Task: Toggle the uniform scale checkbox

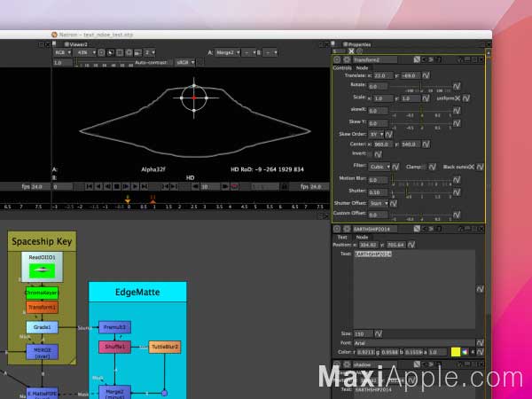Action: 458,98
